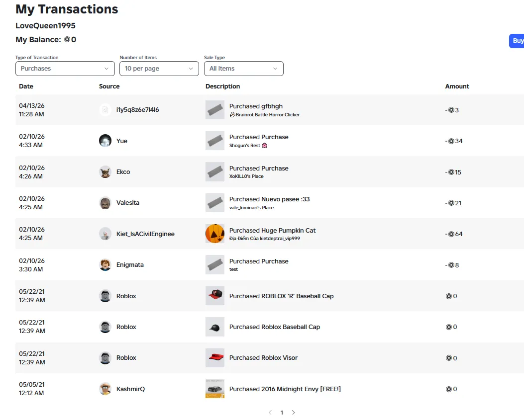Open Brainrot Battle Horror Clicker game link
This screenshot has height=420, width=524.
[x=265, y=114]
